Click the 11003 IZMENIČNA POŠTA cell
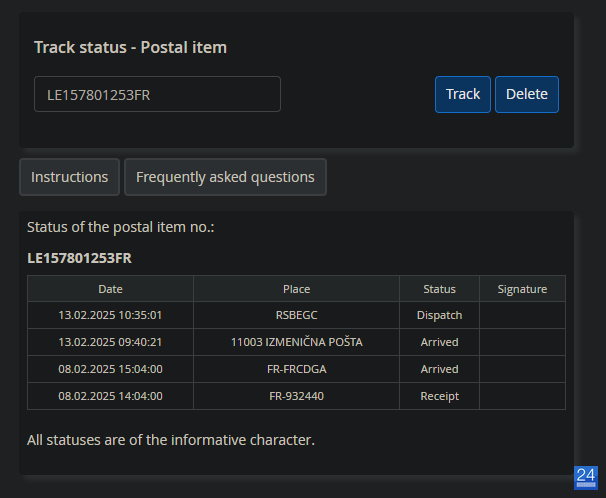 [296, 342]
